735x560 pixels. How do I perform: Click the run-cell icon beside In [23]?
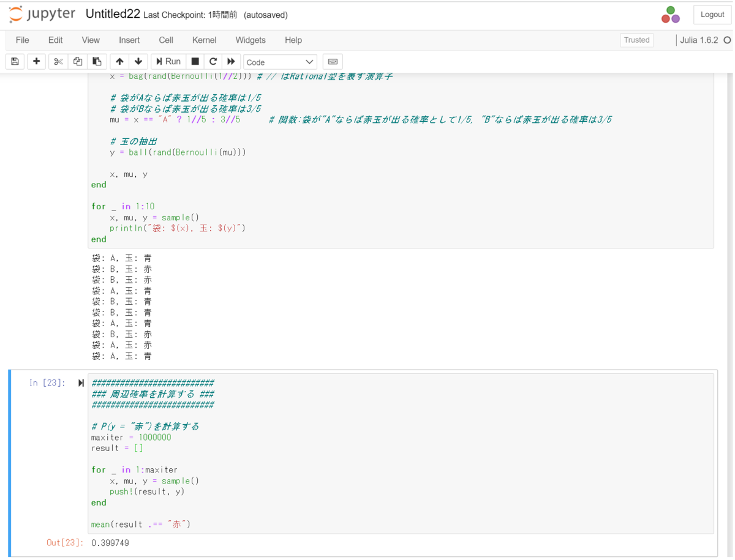click(x=81, y=383)
